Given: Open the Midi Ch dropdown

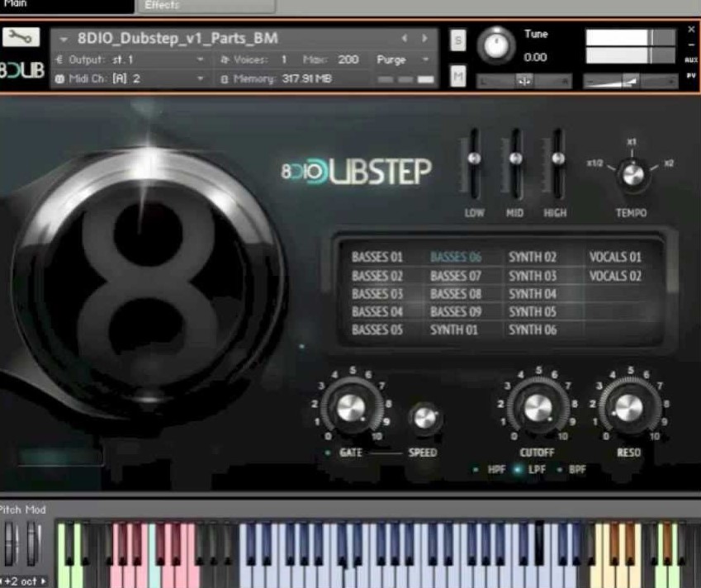Looking at the screenshot, I should (201, 78).
